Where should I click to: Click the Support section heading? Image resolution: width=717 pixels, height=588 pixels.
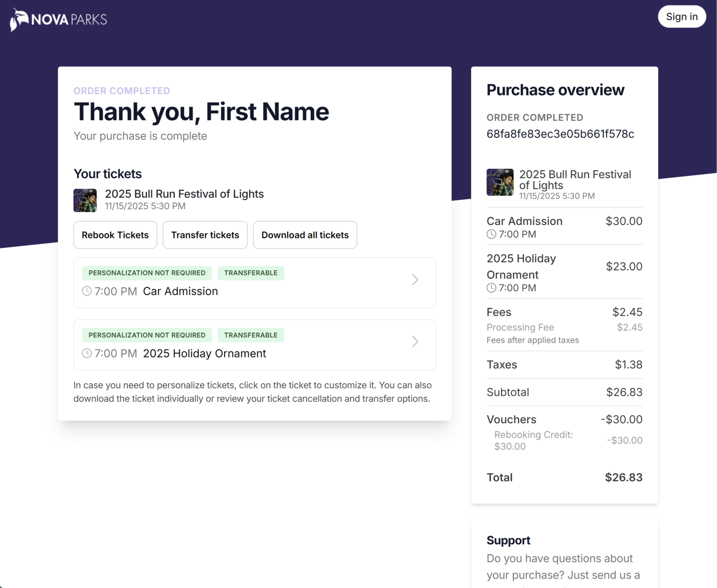(508, 540)
